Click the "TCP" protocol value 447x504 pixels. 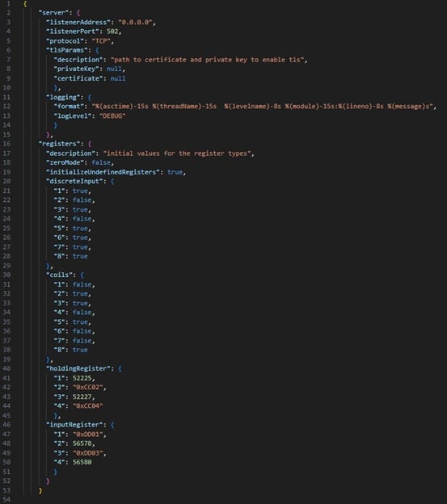click(x=101, y=41)
